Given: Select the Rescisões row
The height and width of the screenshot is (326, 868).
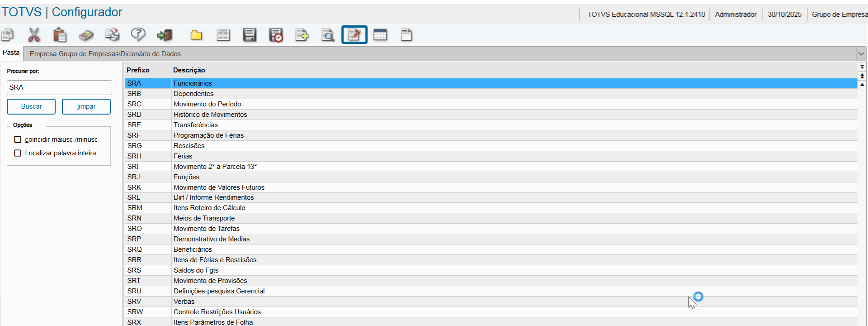Looking at the screenshot, I should tap(491, 146).
